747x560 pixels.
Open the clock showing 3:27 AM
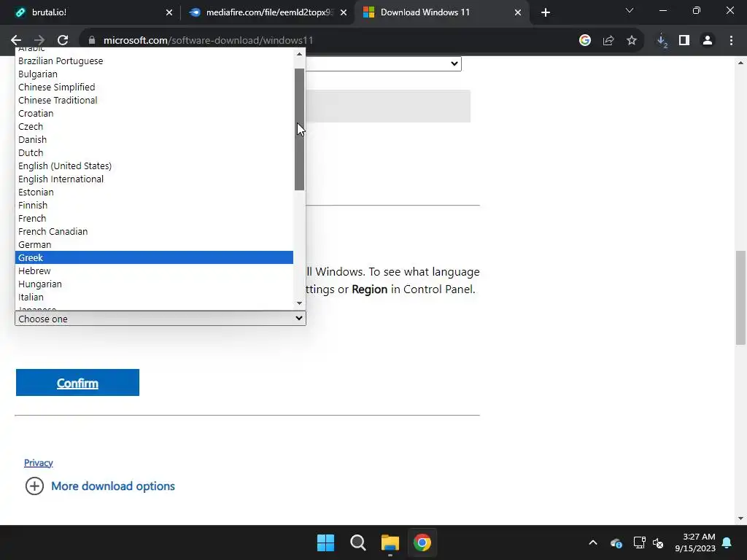point(695,542)
